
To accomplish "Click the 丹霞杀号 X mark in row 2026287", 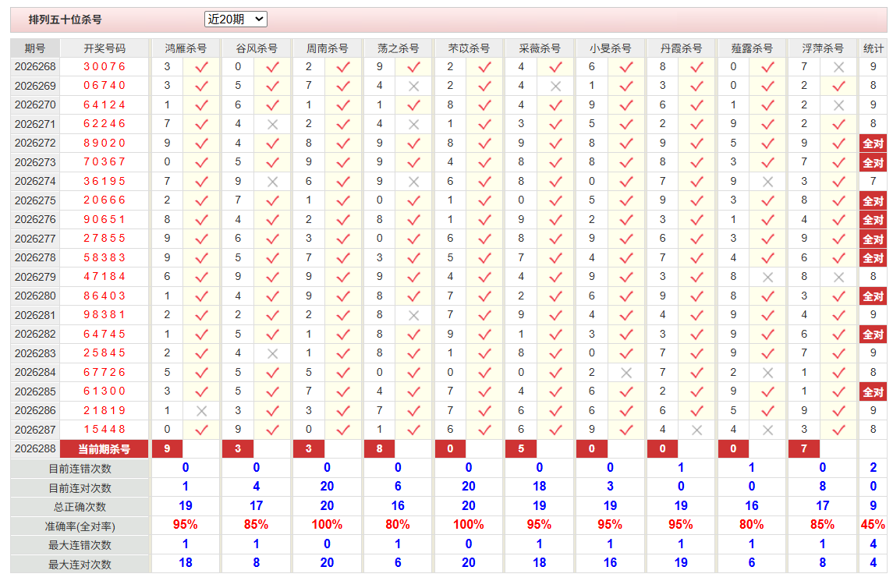I will tap(696, 430).
